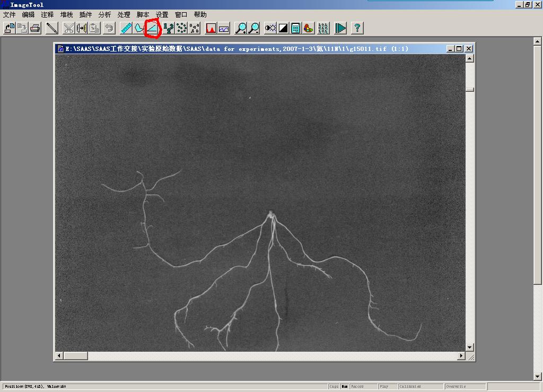
Task: Minimize the g15011.tif image window
Action: 450,49
